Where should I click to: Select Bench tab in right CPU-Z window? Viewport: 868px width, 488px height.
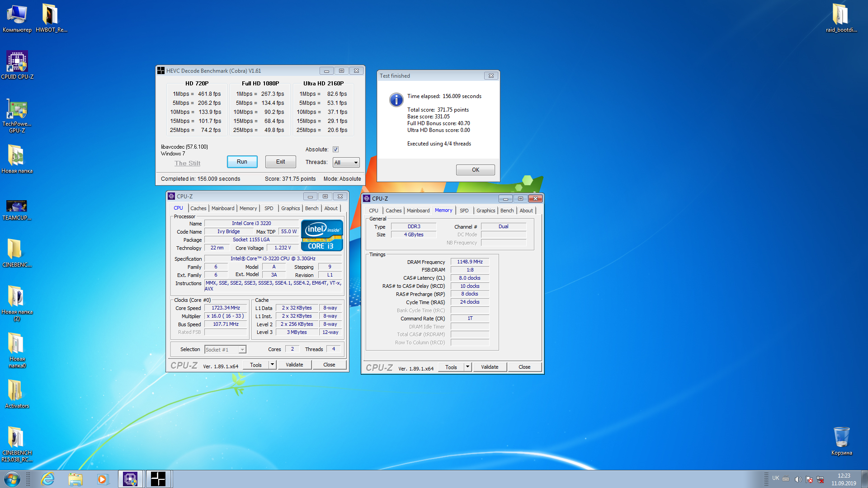click(x=507, y=211)
